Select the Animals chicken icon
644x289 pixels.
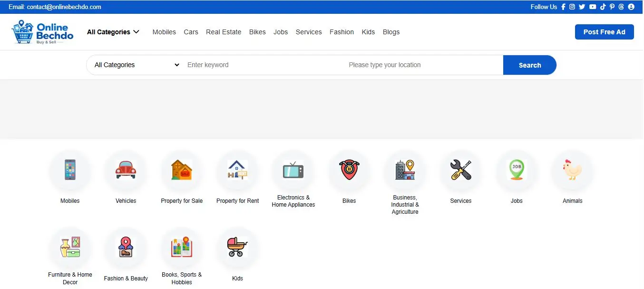(x=572, y=170)
